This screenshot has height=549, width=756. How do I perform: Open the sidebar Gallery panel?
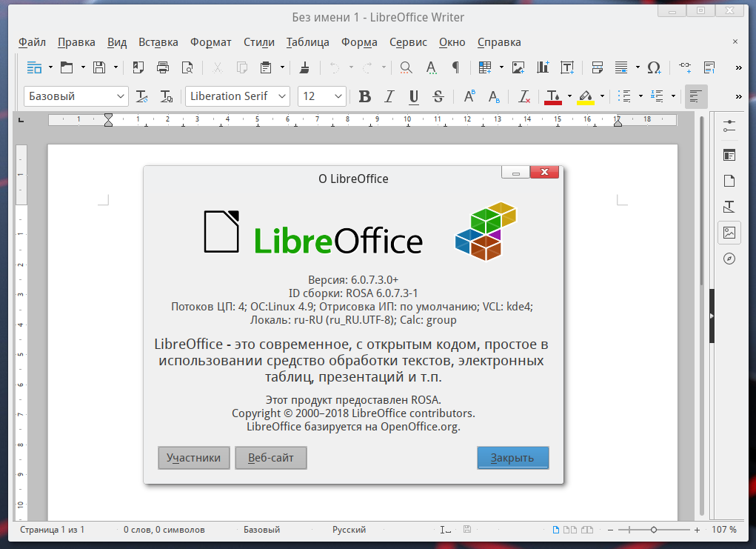pos(729,233)
